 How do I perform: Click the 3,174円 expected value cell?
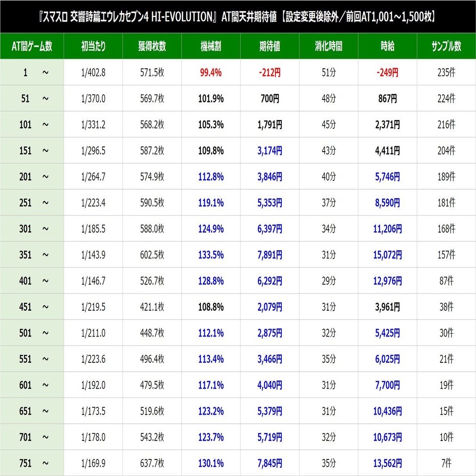(x=270, y=151)
